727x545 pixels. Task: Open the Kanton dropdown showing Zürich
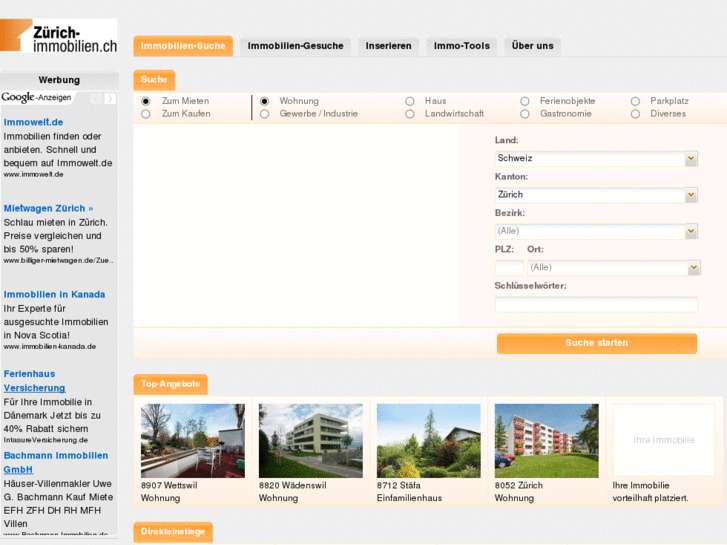(596, 195)
